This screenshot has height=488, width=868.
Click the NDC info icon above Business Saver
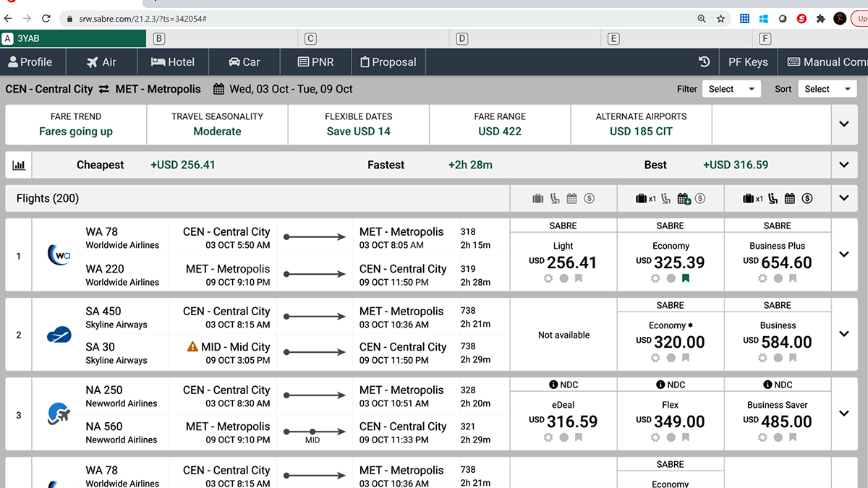[x=767, y=385]
